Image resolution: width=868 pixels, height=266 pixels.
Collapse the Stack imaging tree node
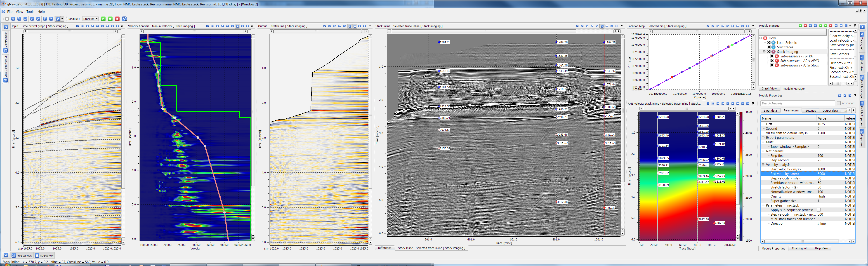(764, 52)
